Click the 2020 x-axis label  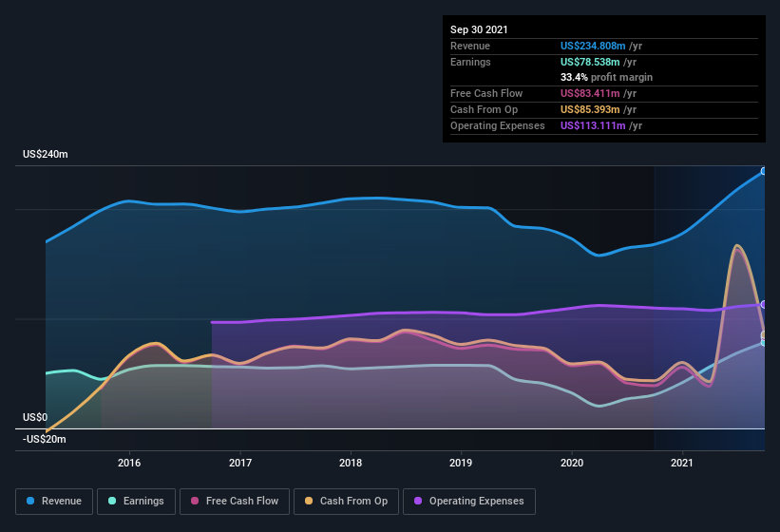[572, 463]
